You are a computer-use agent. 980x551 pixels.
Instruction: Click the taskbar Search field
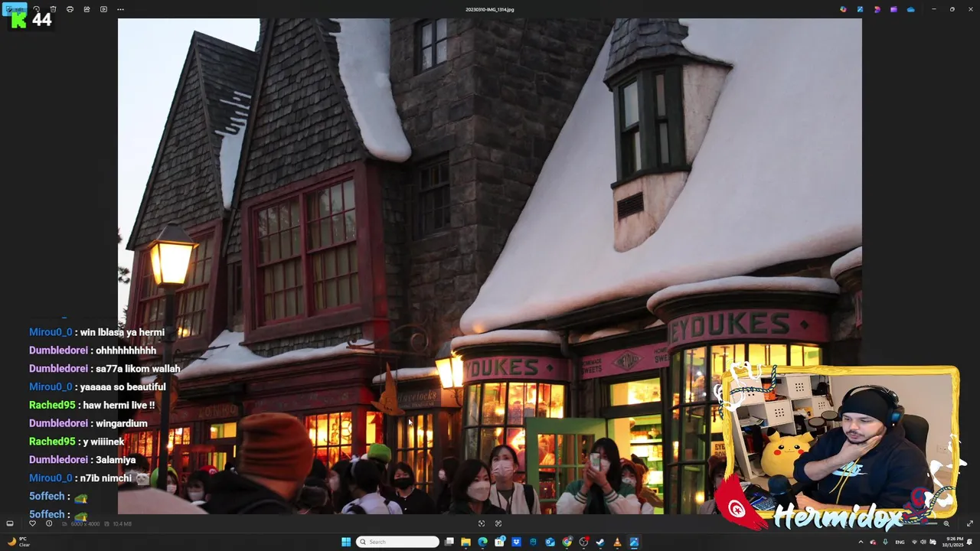tap(398, 542)
